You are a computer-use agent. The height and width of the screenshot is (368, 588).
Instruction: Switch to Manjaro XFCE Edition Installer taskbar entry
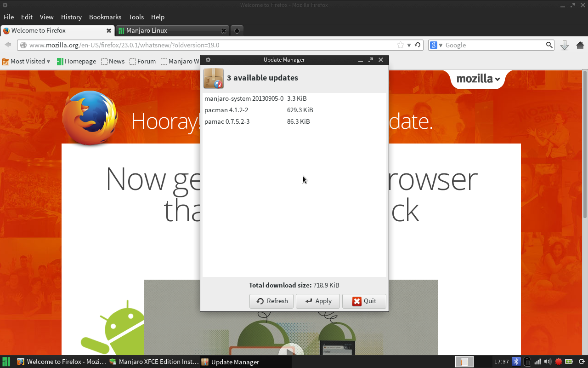pos(154,362)
